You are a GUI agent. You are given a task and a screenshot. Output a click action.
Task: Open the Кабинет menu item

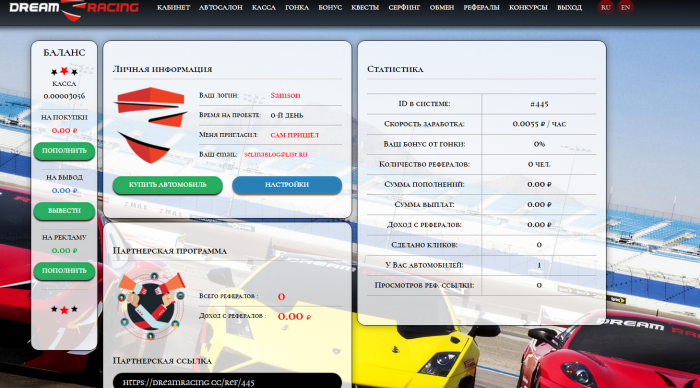click(173, 8)
